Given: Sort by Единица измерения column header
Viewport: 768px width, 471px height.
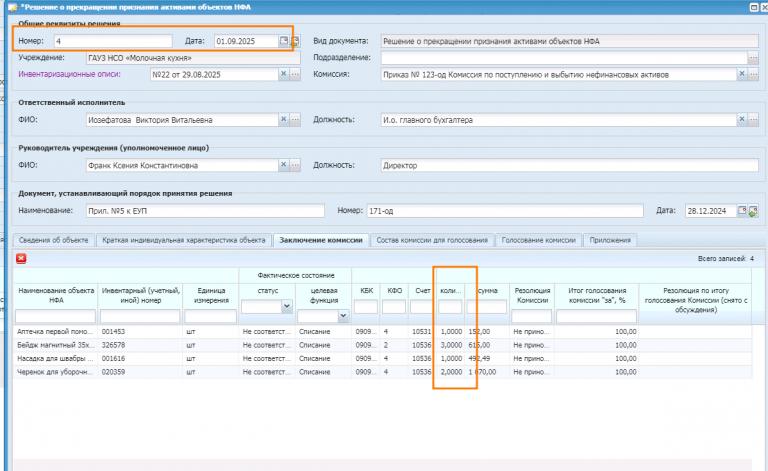Looking at the screenshot, I should tap(211, 295).
